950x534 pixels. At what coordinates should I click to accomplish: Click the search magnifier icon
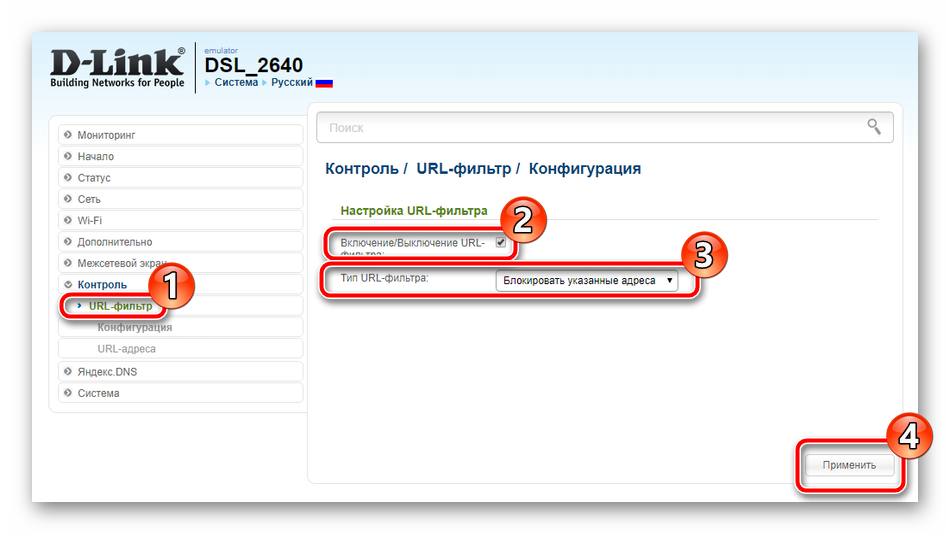[874, 127]
